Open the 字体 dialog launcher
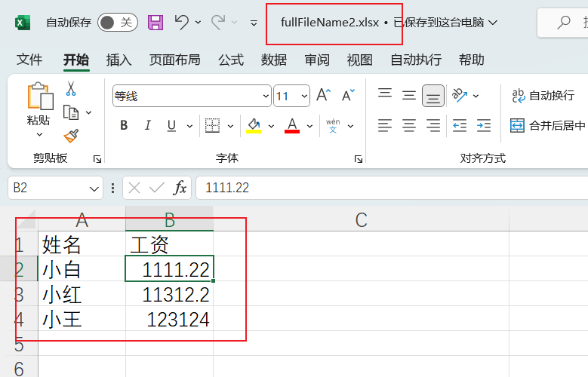This screenshot has height=377, width=588. (359, 159)
